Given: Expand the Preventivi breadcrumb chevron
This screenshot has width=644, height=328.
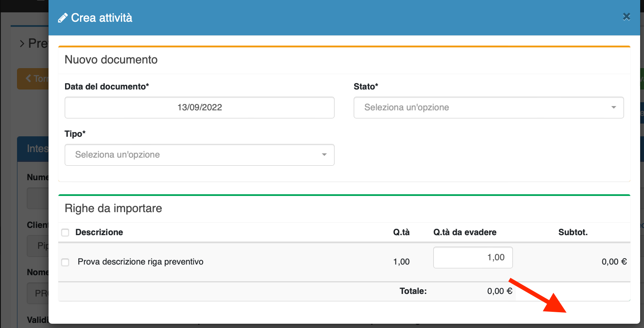Looking at the screenshot, I should (x=22, y=43).
